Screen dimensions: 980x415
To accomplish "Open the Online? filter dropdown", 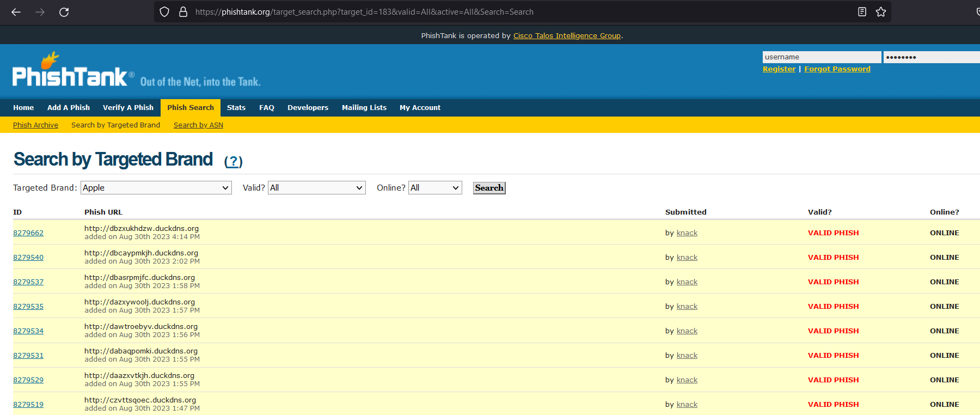I will (435, 188).
